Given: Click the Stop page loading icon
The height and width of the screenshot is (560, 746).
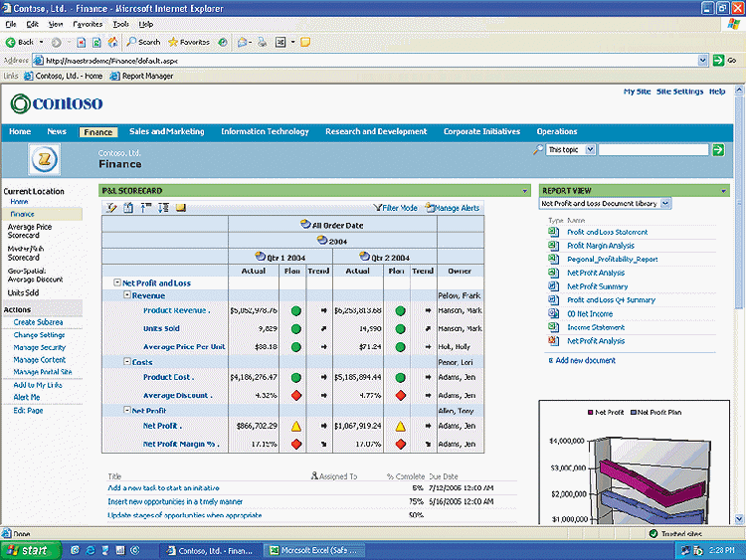Looking at the screenshot, I should [x=82, y=43].
